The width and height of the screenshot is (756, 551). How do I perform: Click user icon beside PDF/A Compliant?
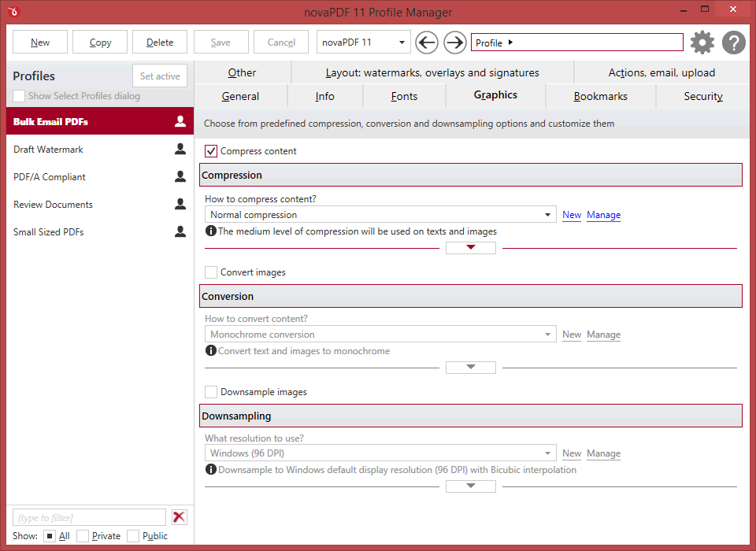(180, 176)
